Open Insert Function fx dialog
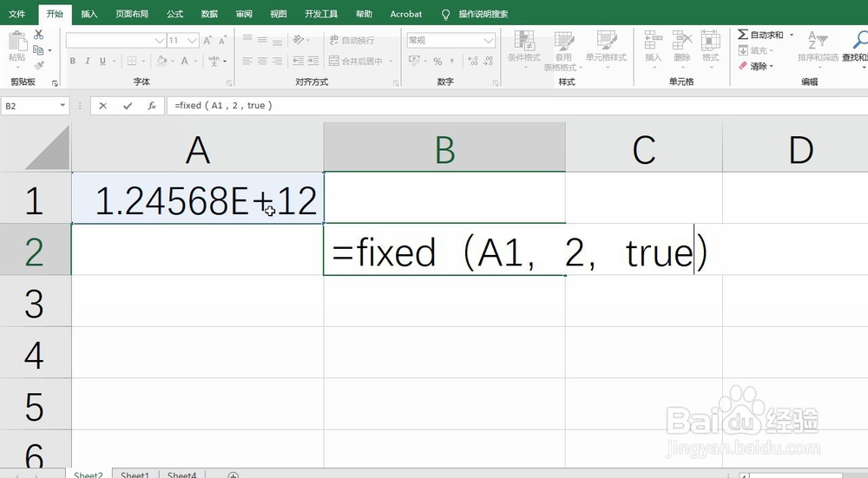 click(152, 106)
